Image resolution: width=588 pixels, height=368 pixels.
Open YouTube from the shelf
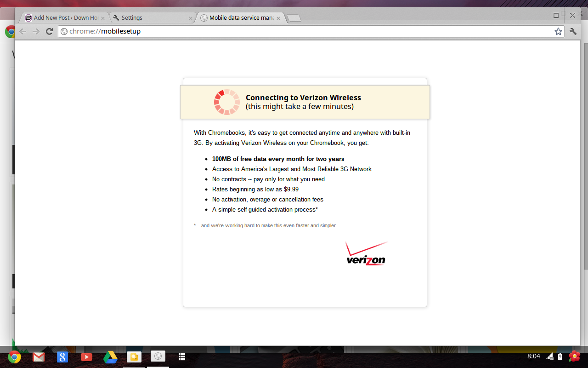coord(86,357)
